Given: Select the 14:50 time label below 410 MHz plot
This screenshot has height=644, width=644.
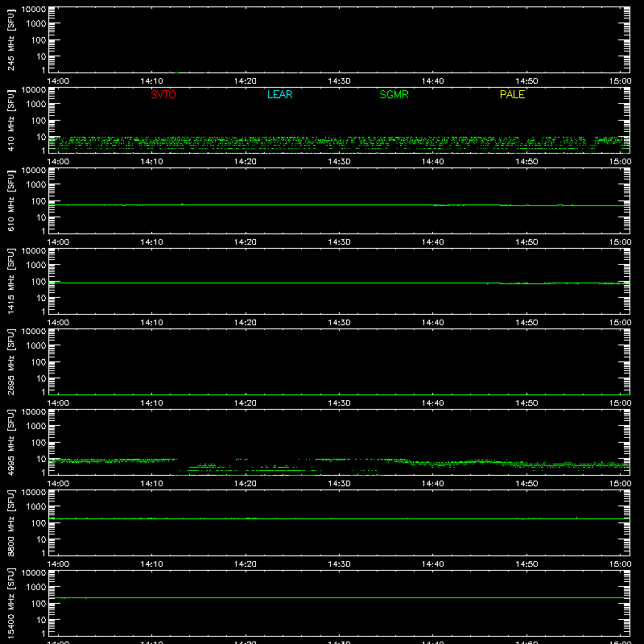Looking at the screenshot, I should [526, 162].
